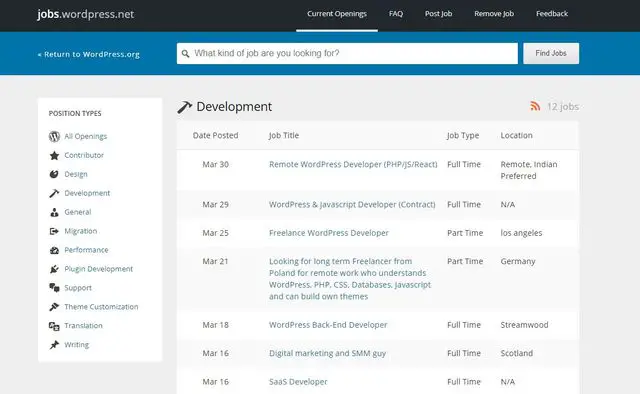Select Migration position type
The height and width of the screenshot is (394, 640).
click(81, 231)
